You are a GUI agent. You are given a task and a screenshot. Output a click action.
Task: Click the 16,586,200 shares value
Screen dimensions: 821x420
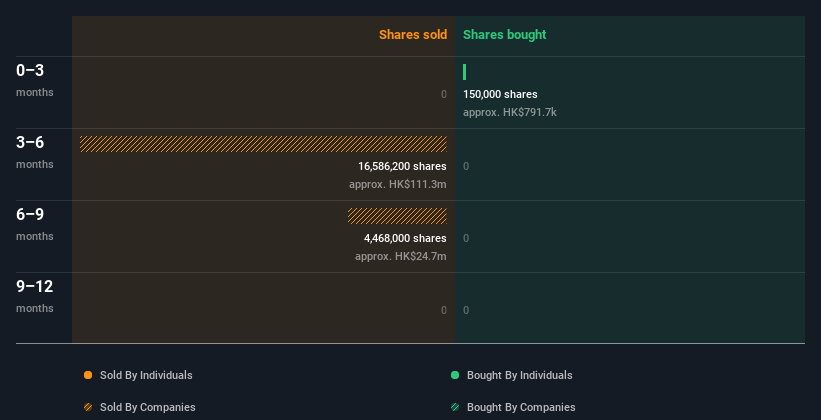point(402,167)
